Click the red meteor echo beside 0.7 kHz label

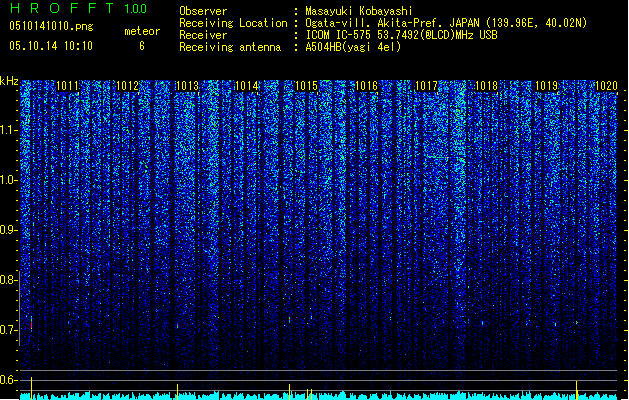point(31,325)
